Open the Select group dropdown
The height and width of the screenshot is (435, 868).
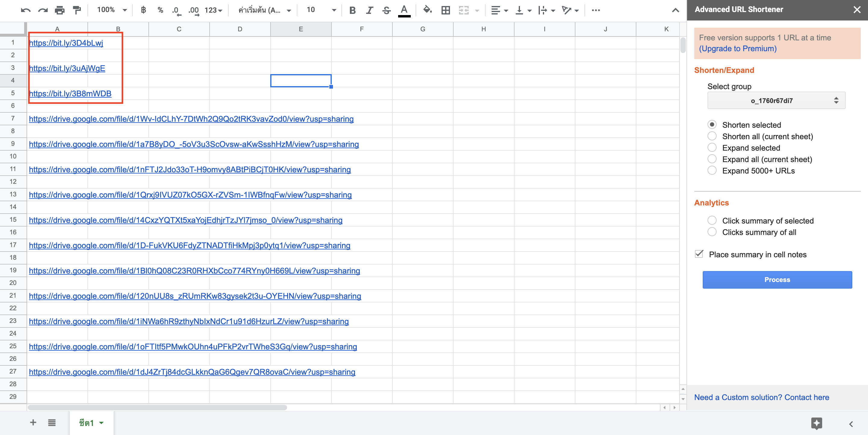(776, 100)
